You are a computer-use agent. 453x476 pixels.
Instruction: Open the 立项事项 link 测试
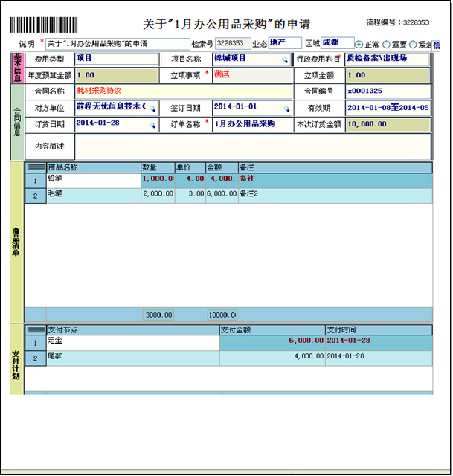coord(222,74)
